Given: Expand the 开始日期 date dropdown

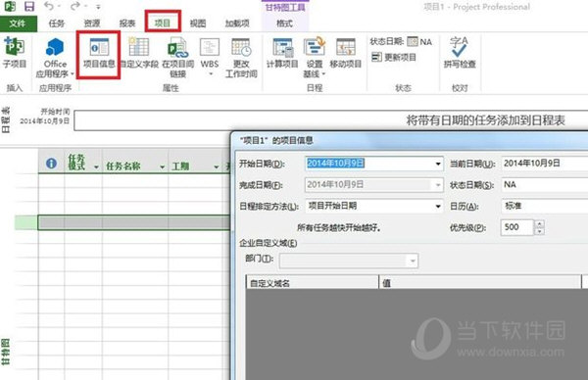Looking at the screenshot, I should point(438,164).
